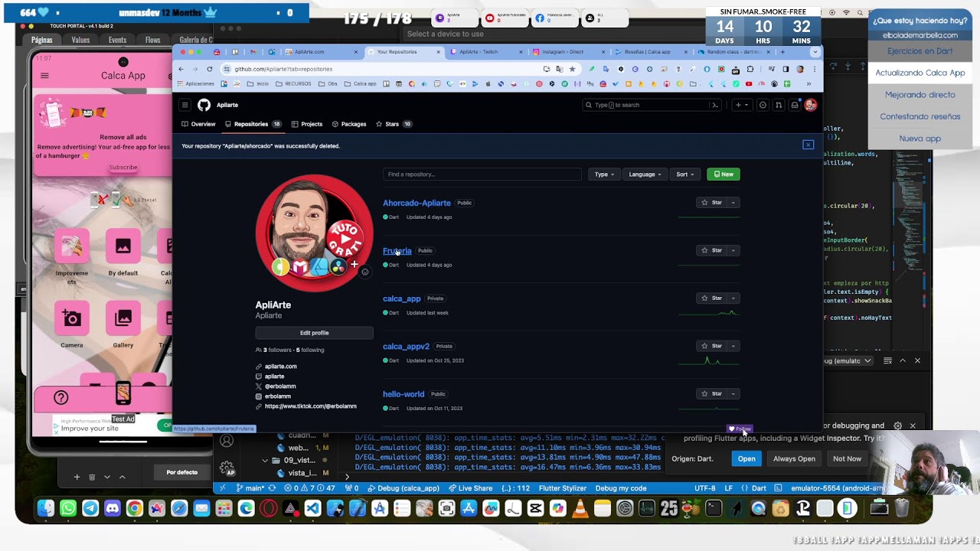Star the calca_appv2 repository

711,346
